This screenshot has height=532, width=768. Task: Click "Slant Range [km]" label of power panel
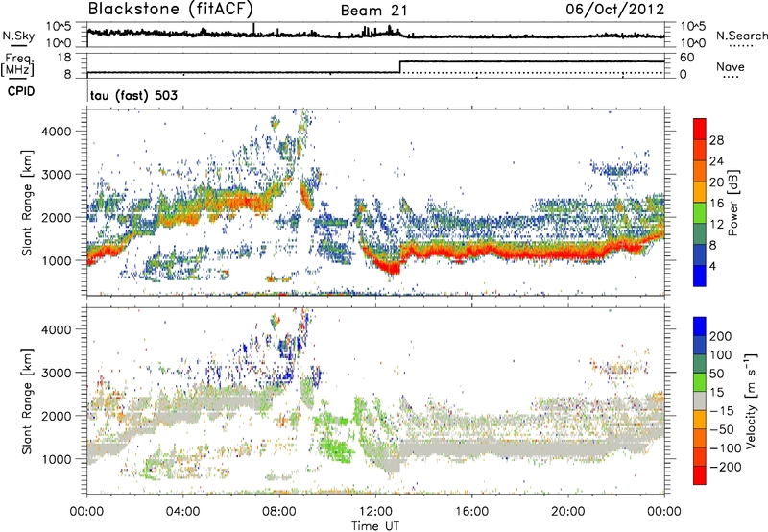pyautogui.click(x=27, y=203)
